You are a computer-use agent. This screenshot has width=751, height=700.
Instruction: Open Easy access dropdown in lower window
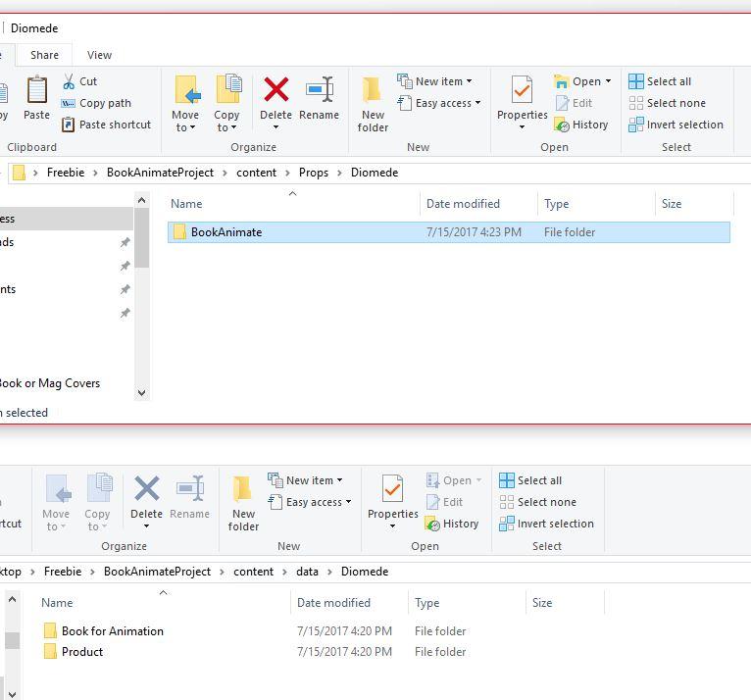[x=310, y=502]
